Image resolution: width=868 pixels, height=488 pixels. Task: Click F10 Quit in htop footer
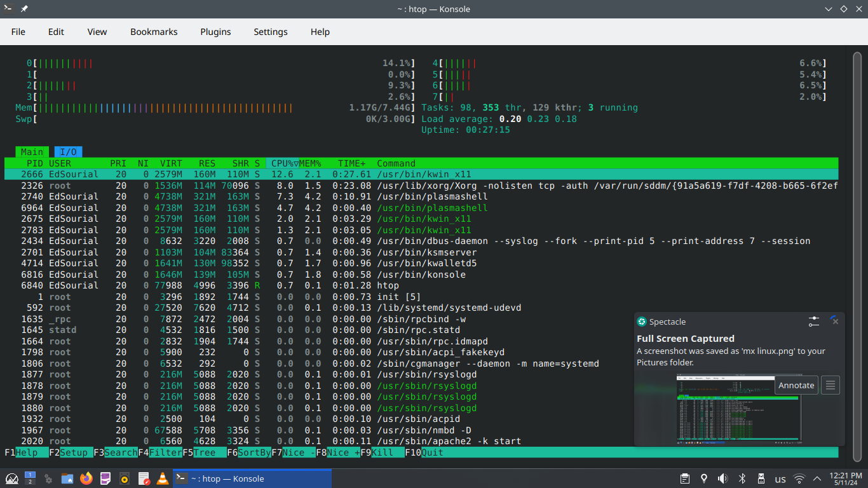point(424,452)
